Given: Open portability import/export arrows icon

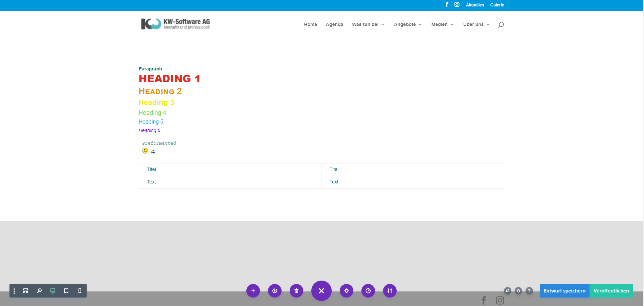Looking at the screenshot, I should [390, 291].
